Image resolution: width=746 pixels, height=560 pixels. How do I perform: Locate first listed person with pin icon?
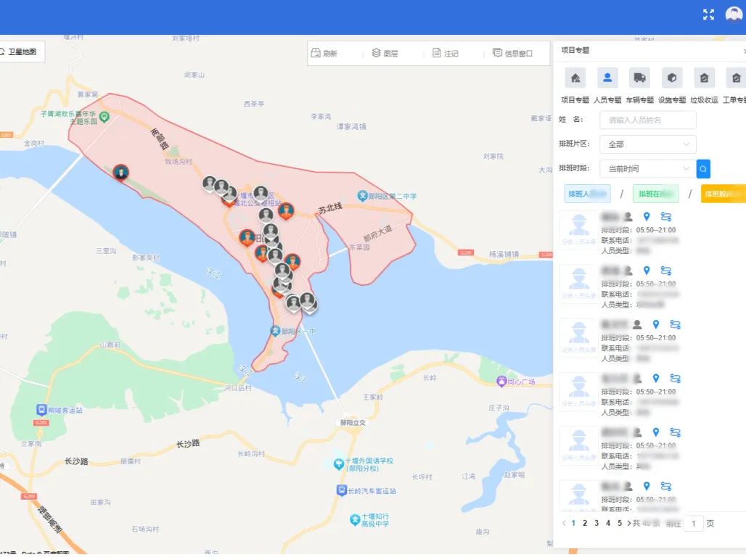coord(646,217)
